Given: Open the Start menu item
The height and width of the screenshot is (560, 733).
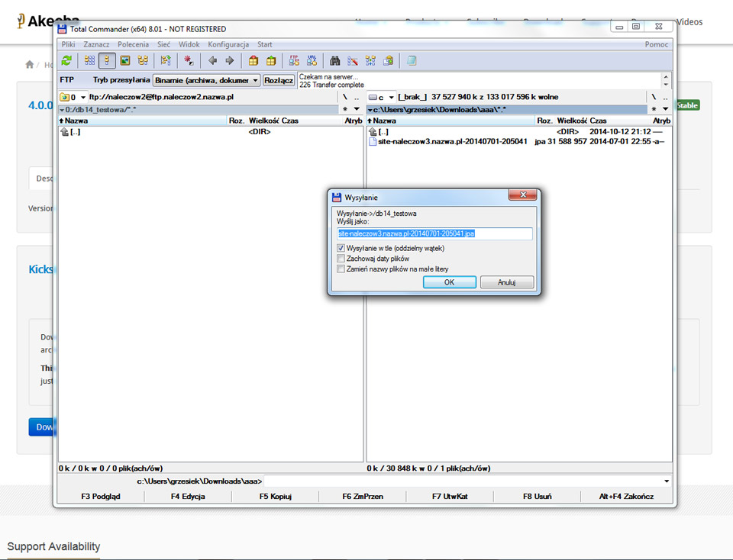Looking at the screenshot, I should (x=265, y=44).
